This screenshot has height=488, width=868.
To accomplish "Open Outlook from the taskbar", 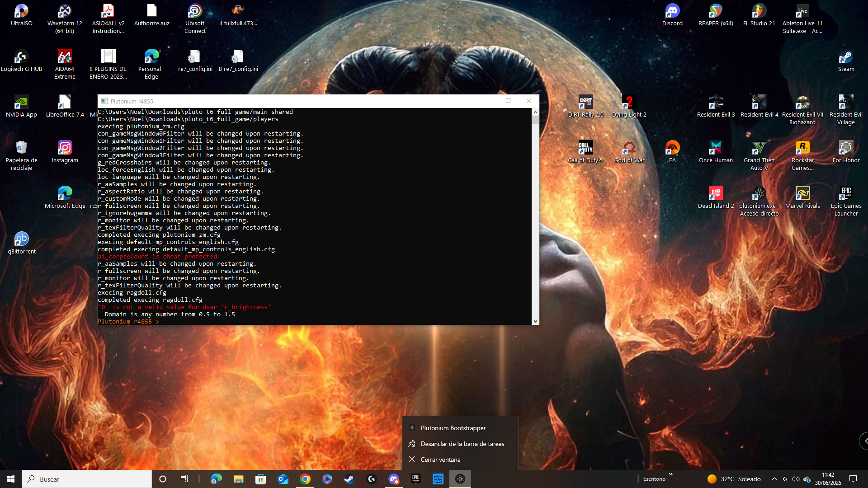I will click(283, 479).
